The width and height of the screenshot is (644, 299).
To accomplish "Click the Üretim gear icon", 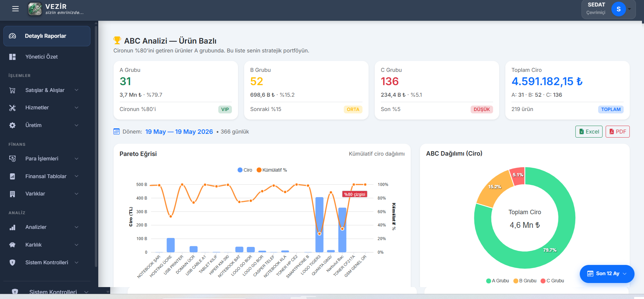I will point(13,125).
